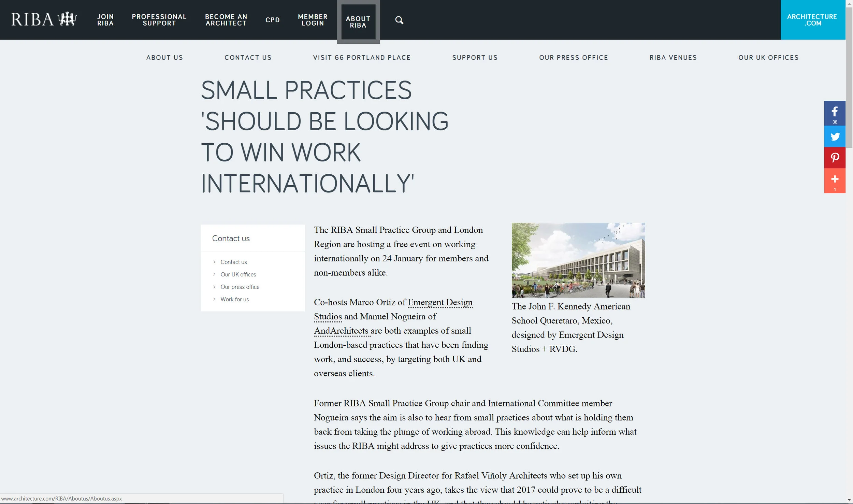Image resolution: width=853 pixels, height=504 pixels.
Task: Share on Facebook
Action: pyautogui.click(x=835, y=113)
